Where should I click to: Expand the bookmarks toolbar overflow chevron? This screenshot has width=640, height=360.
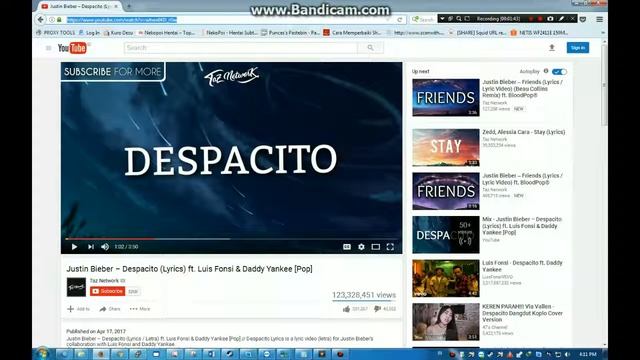coord(603,33)
